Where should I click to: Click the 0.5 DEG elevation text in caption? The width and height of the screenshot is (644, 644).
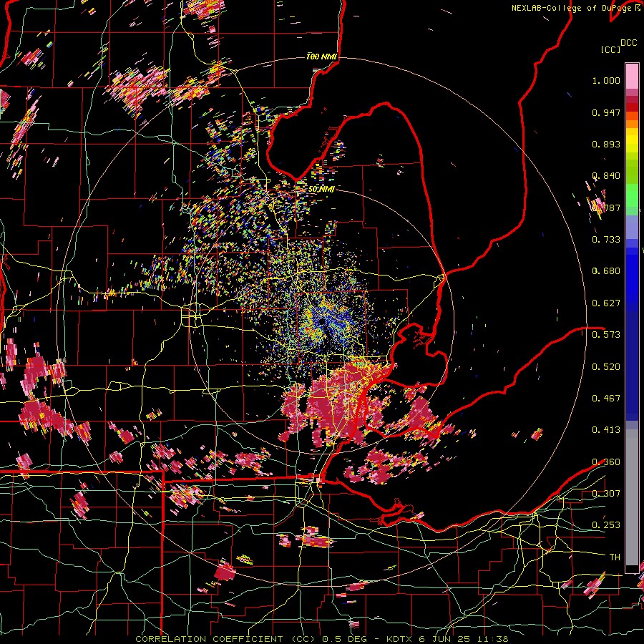click(346, 639)
